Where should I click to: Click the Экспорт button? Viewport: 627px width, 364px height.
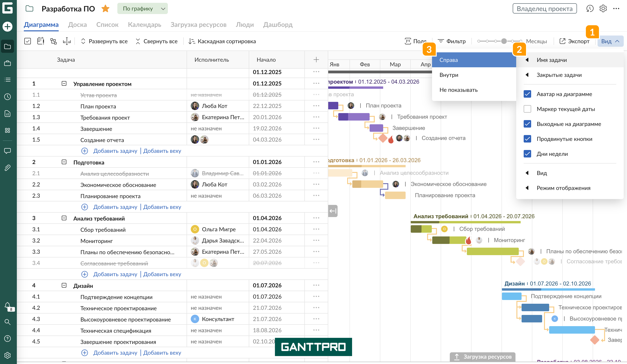574,41
